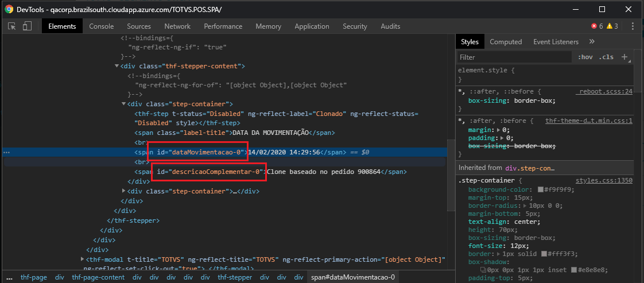Activate the inspect element picker tool
Screen dimensions: 644x283
[12, 26]
